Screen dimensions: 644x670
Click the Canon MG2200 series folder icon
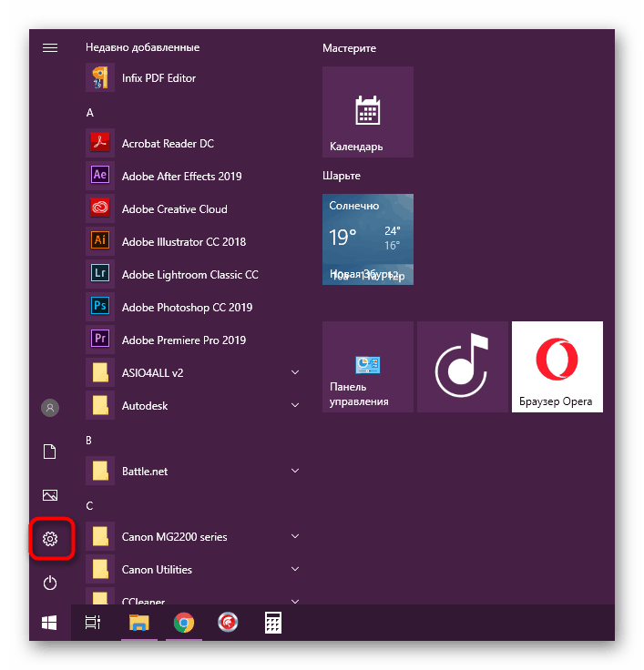click(100, 536)
